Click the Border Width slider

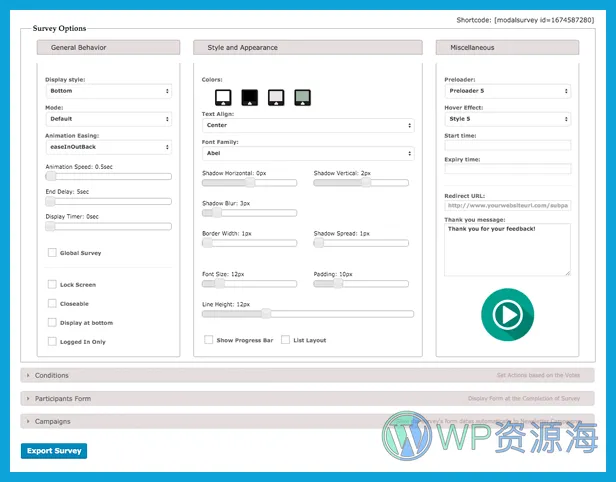pyautogui.click(x=249, y=243)
